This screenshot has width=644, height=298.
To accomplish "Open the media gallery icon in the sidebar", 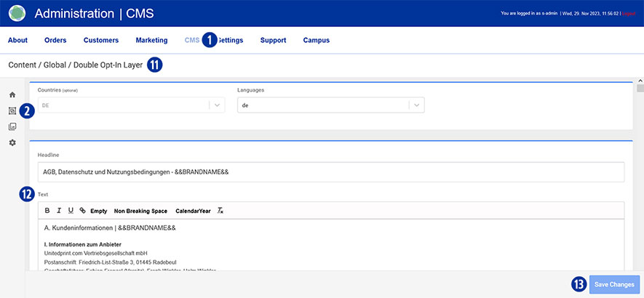I will [x=12, y=127].
